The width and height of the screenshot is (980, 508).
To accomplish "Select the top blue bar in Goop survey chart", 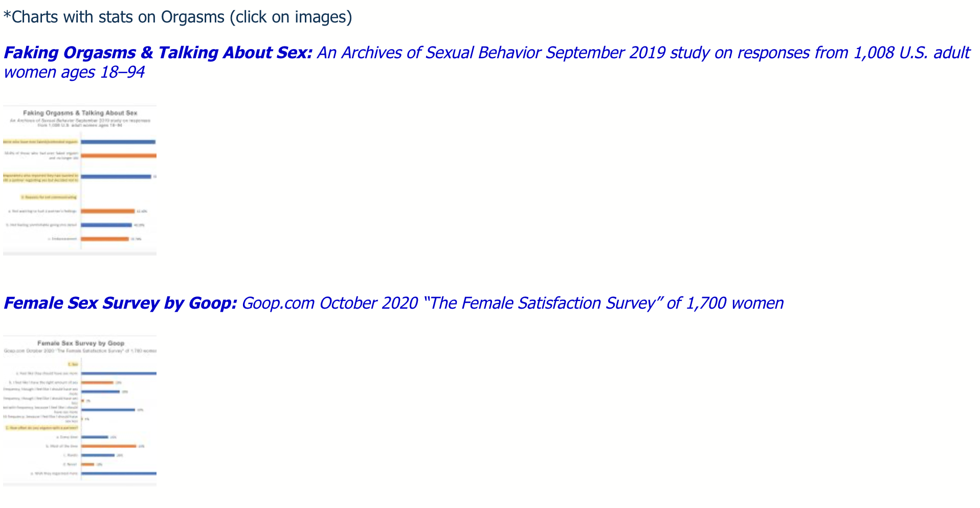I will click(x=119, y=374).
